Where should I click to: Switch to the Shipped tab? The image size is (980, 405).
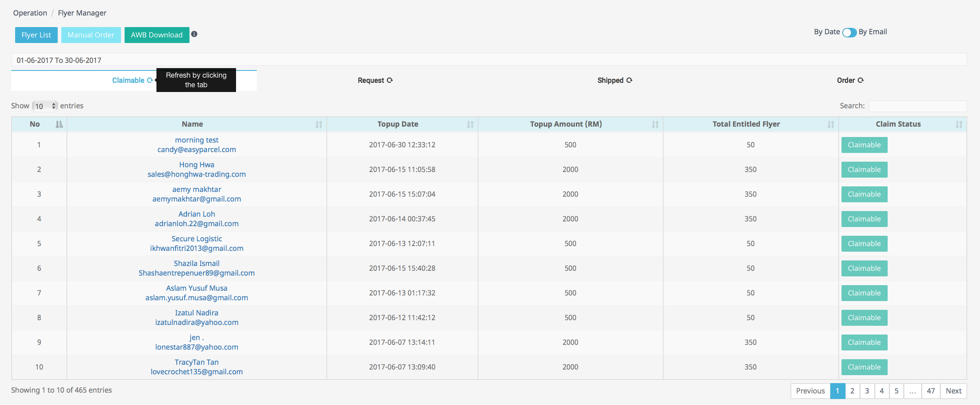click(610, 80)
